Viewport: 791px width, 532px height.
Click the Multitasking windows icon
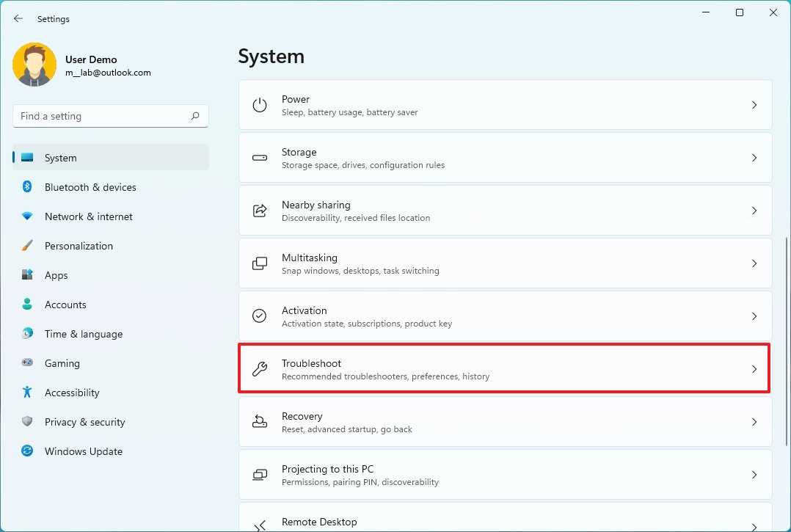click(x=260, y=263)
